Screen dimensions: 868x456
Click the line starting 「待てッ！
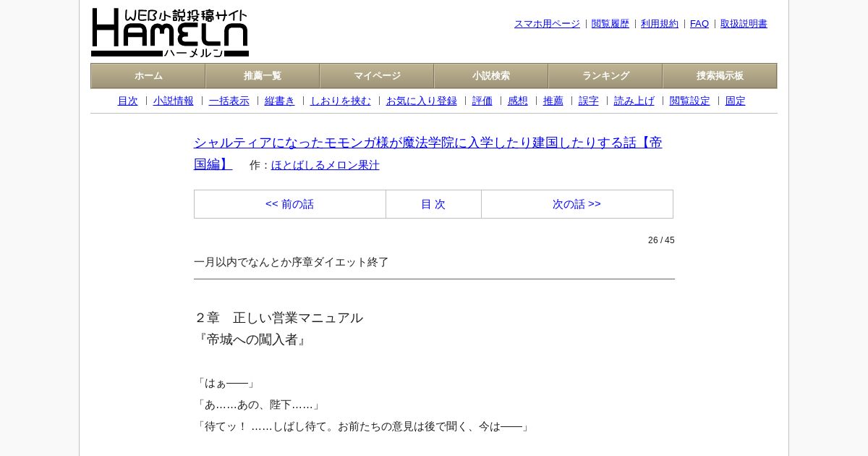(x=363, y=426)
